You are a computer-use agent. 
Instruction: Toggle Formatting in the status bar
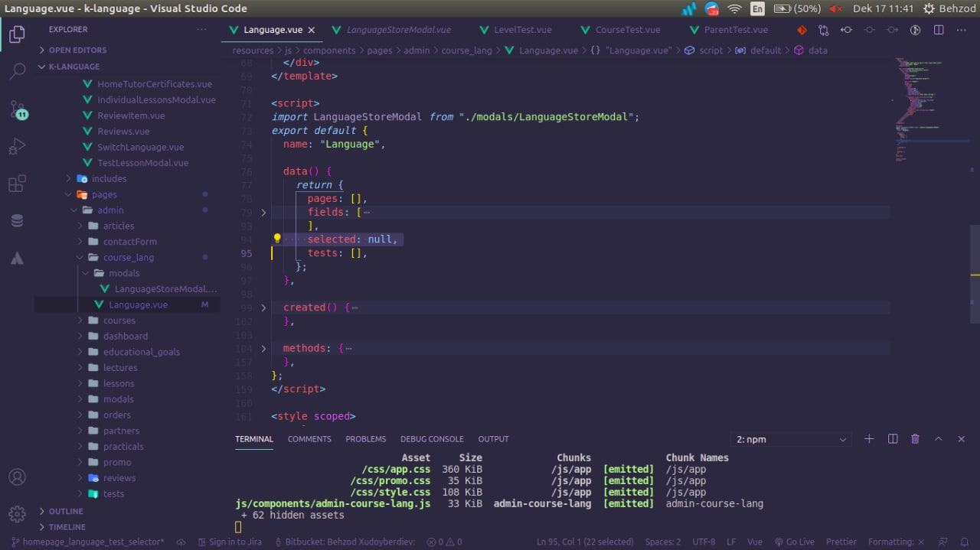coord(896,542)
